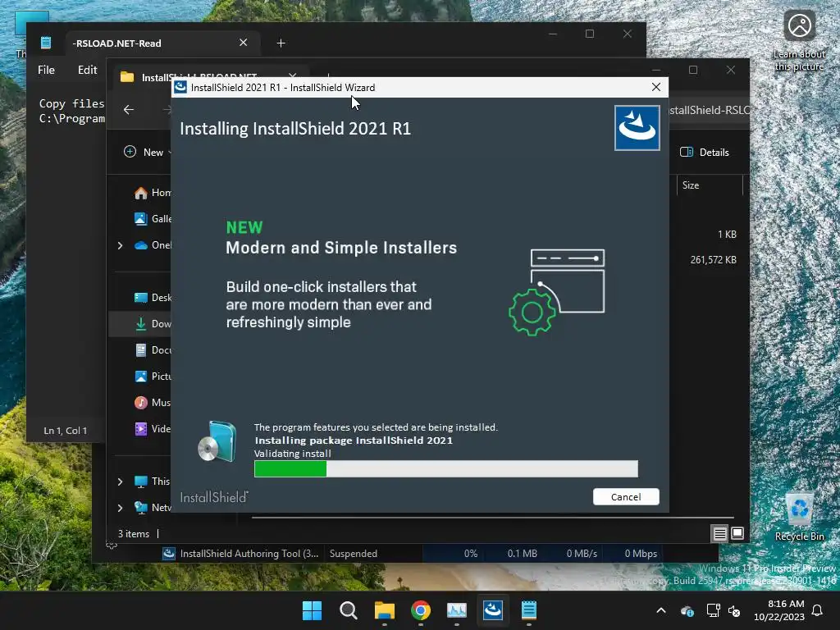This screenshot has width=840, height=630.
Task: Open notification center bell icon
Action: (x=817, y=610)
